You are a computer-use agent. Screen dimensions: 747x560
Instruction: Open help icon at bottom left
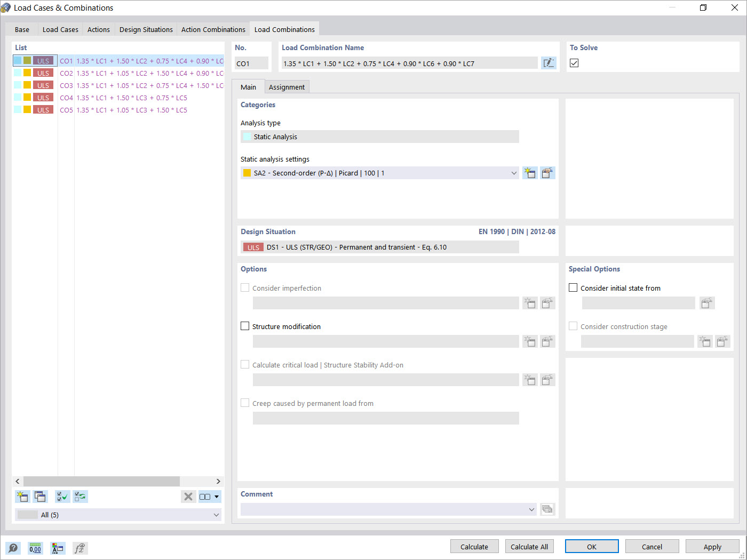coord(13,548)
